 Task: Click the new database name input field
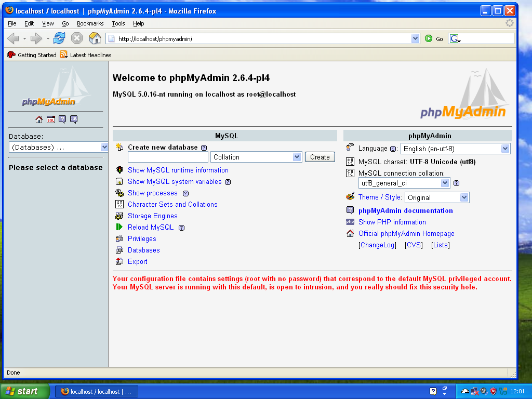coord(168,157)
